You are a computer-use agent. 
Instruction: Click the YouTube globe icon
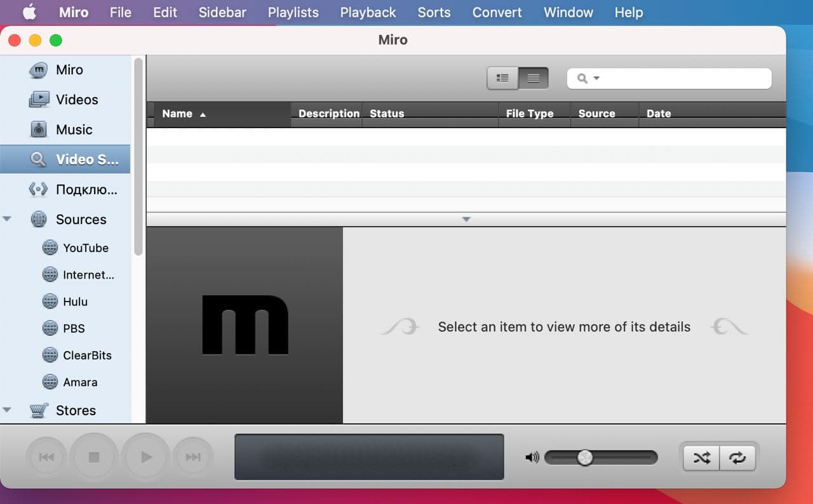[x=50, y=248]
